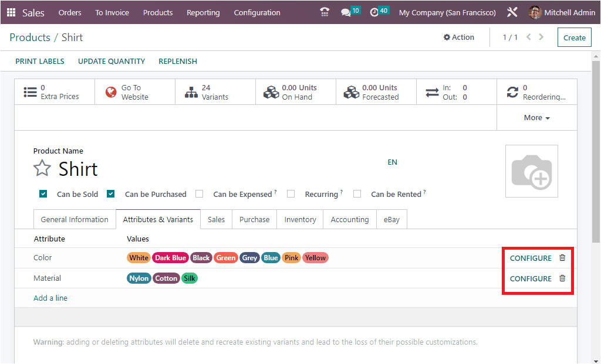The image size is (601, 364).
Task: Open the To Invoice menu
Action: point(112,13)
